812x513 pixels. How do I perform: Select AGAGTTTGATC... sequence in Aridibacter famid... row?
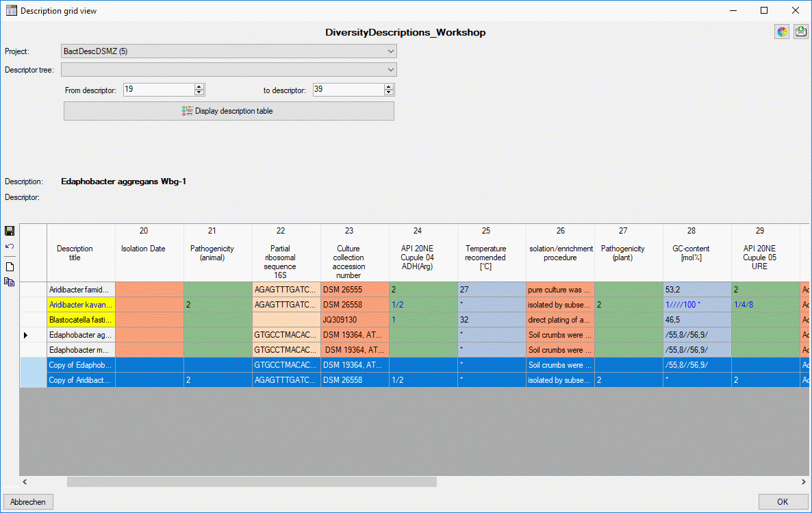click(x=286, y=290)
